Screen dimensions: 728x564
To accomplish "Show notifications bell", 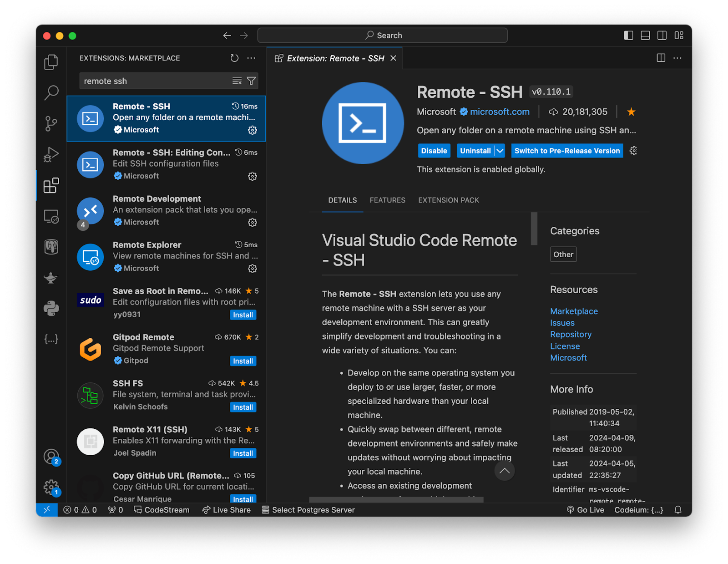I will (678, 510).
